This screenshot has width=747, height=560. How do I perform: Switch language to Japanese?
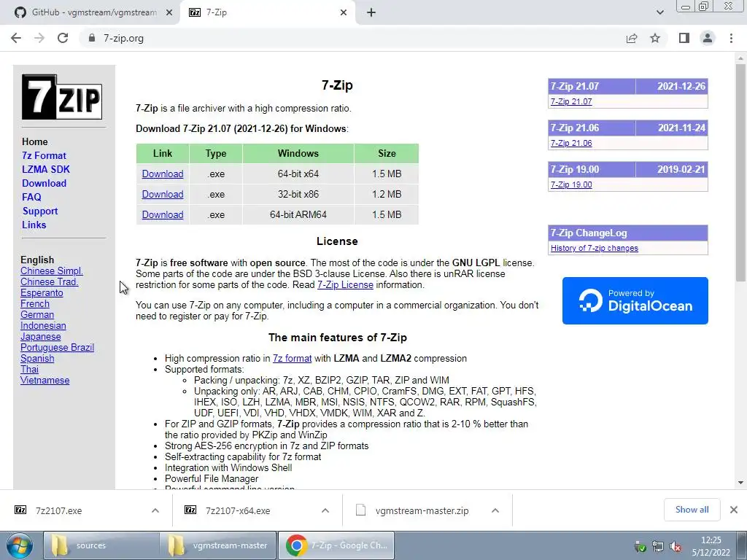[x=41, y=337]
